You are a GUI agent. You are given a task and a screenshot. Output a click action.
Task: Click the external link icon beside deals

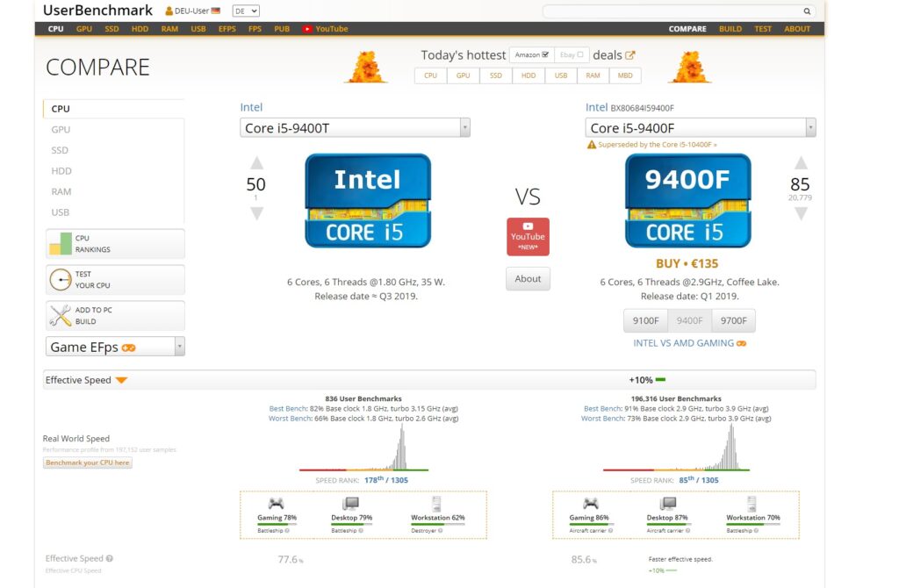[x=630, y=55]
